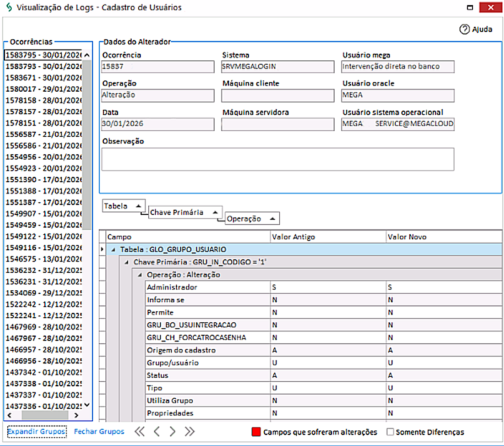This screenshot has height=446, width=504.
Task: Click the row indicator arrow beside Tabela row
Action: tap(102, 249)
